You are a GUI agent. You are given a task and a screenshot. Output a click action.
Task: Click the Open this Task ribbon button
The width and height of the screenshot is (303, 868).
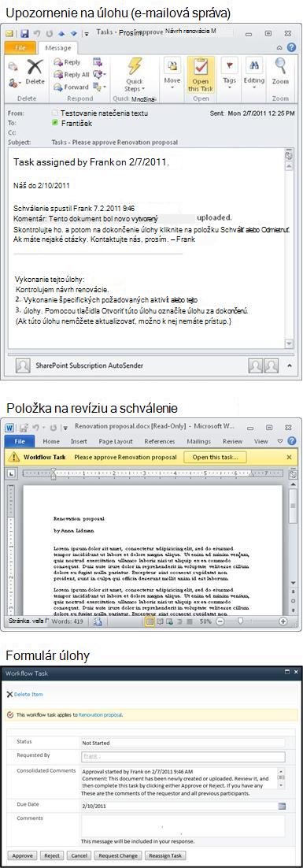pos(200,74)
